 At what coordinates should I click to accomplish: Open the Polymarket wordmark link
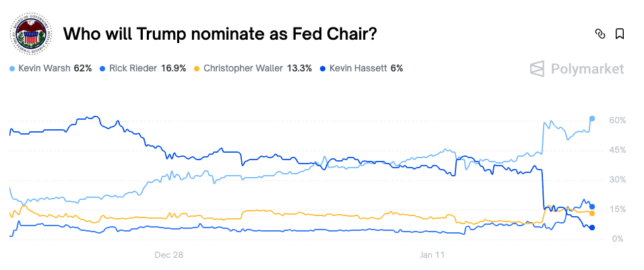pos(587,69)
